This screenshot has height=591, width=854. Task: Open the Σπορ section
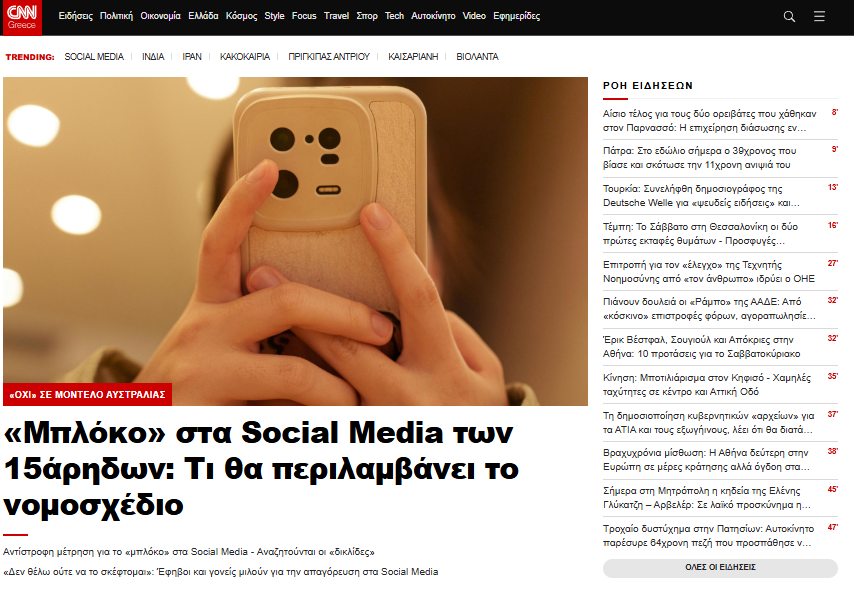367,16
